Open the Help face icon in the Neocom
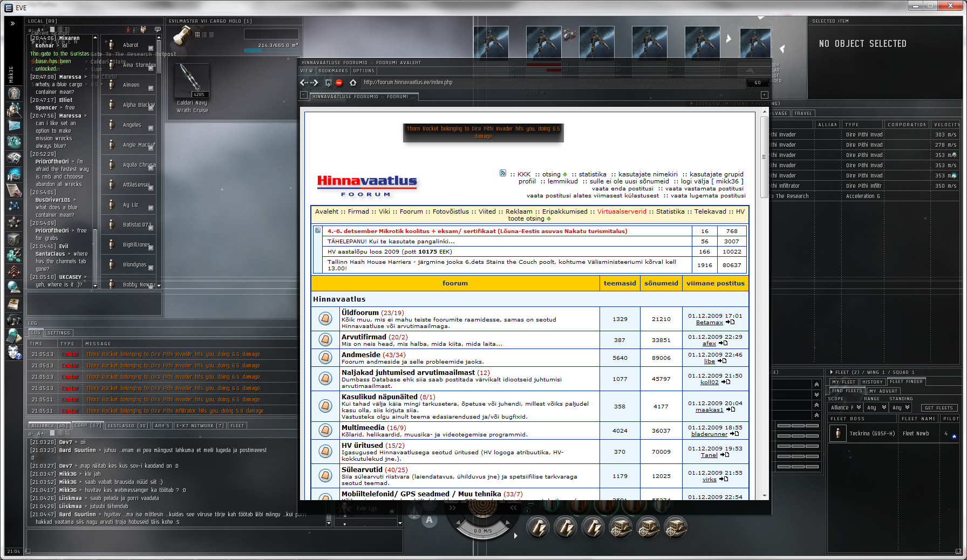967x560 pixels. tap(14, 352)
